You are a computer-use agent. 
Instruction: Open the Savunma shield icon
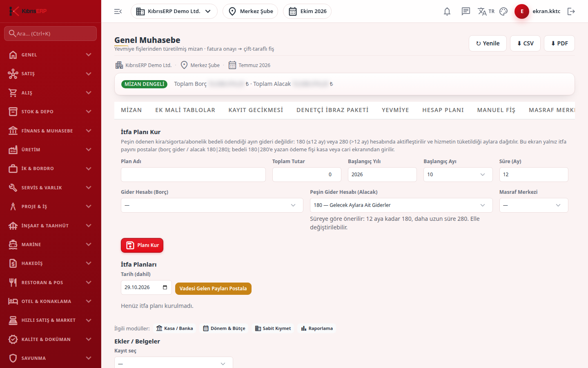tap(13, 358)
